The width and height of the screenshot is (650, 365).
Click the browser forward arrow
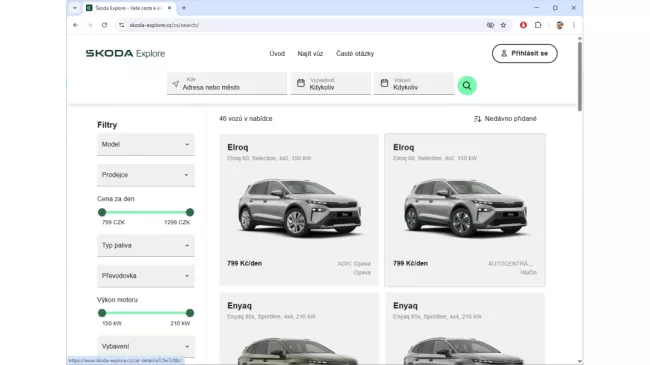pos(90,25)
